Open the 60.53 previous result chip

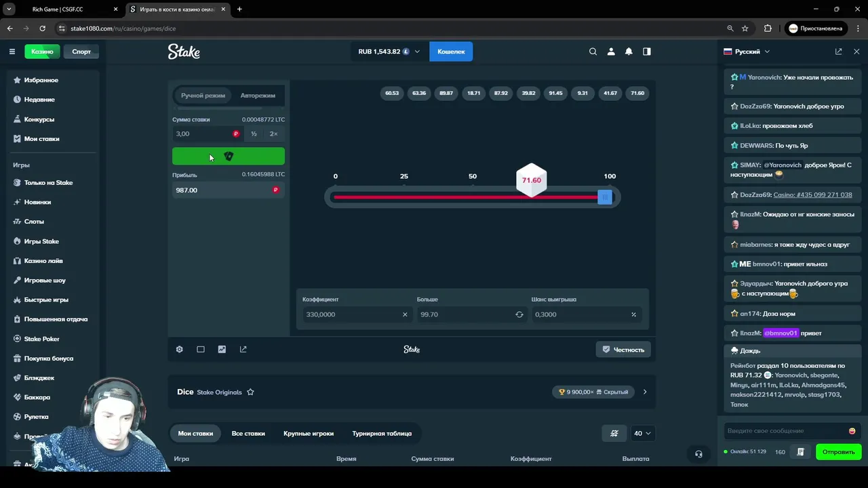click(x=392, y=93)
